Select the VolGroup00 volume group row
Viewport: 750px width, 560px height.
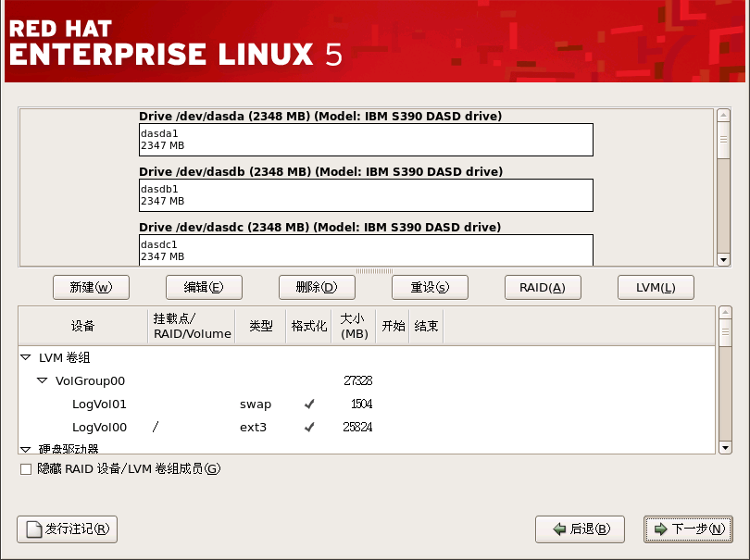[x=367, y=380]
